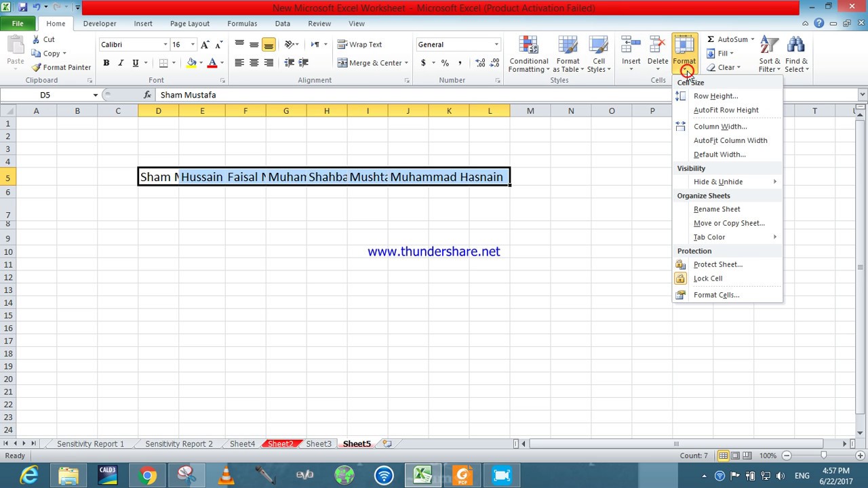The image size is (868, 488).
Task: Toggle center horizontal alignment
Action: click(254, 63)
